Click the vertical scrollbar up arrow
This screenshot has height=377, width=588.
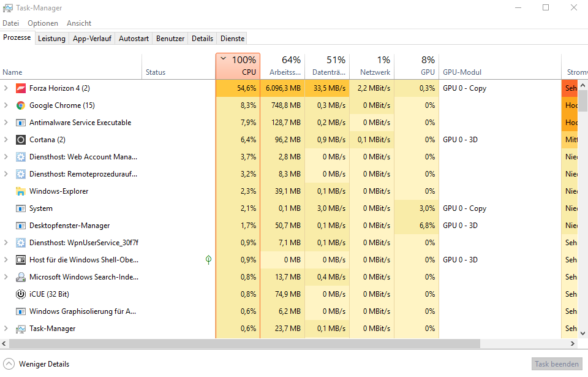(582, 85)
